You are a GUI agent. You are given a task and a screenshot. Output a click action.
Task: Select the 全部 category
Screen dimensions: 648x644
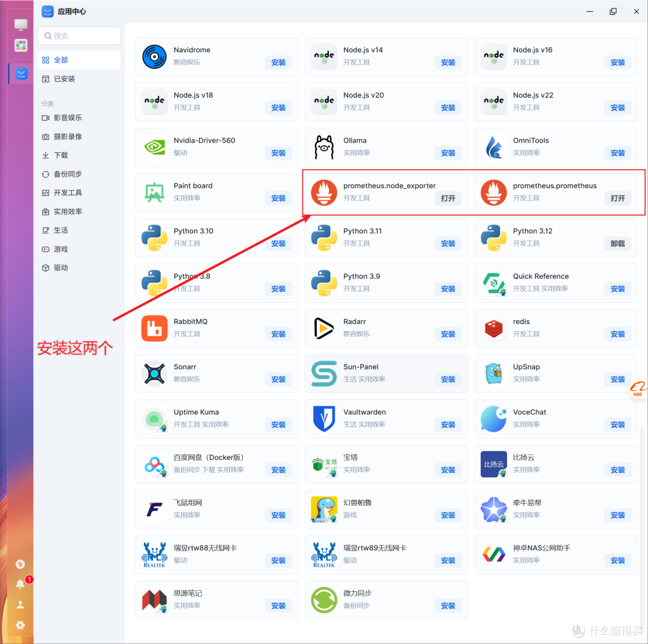coord(79,60)
